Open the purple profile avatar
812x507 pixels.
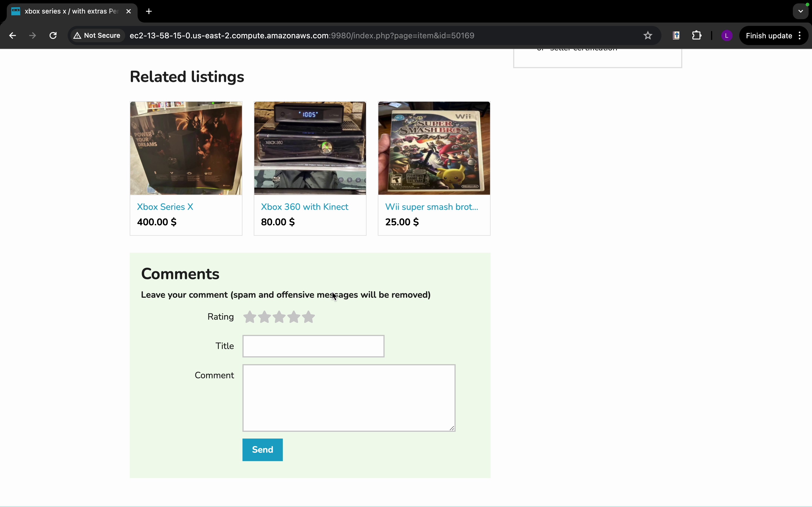727,35
